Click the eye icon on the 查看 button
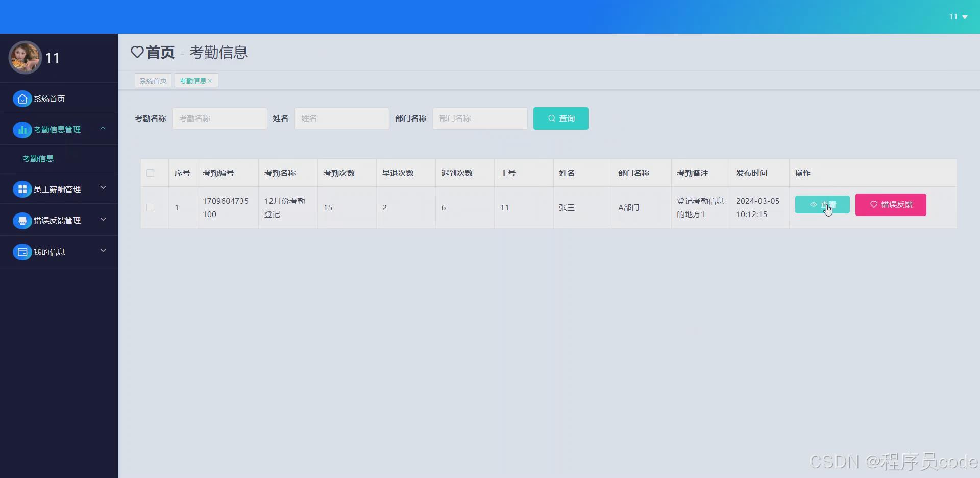The width and height of the screenshot is (980, 478). pyautogui.click(x=814, y=204)
